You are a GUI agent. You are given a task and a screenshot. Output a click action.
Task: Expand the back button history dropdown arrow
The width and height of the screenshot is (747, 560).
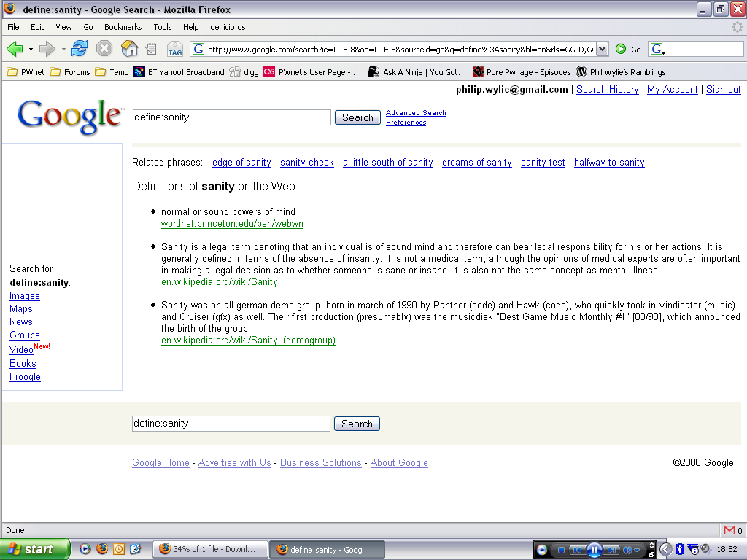click(x=31, y=50)
